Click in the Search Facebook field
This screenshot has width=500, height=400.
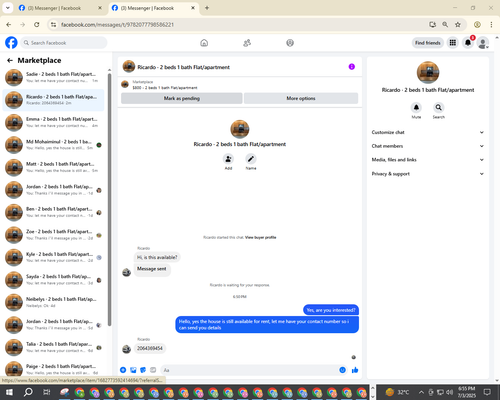coord(64,43)
